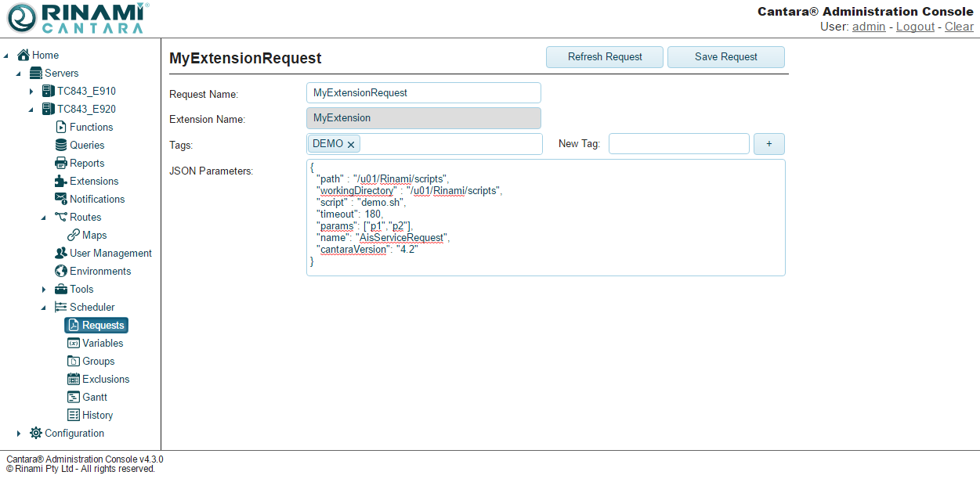Viewport: 980px width, 479px height.
Task: Open the History tree item
Action: 97,415
